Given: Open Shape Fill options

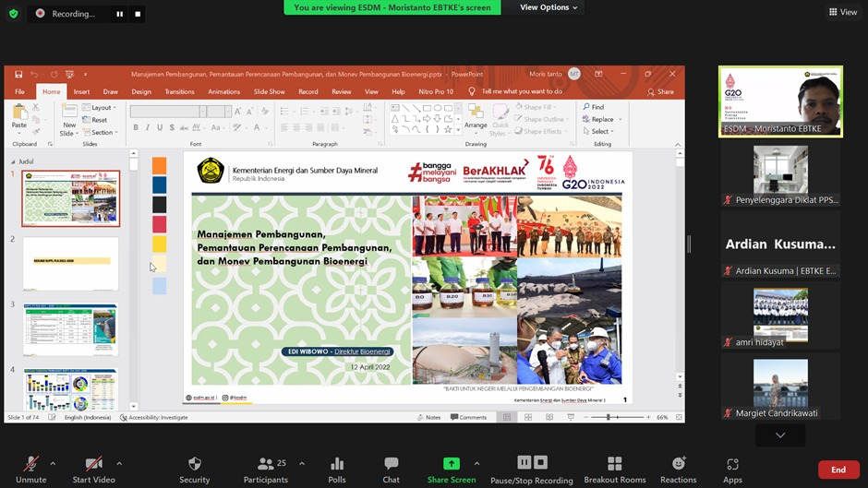Looking at the screenshot, I should pos(536,107).
